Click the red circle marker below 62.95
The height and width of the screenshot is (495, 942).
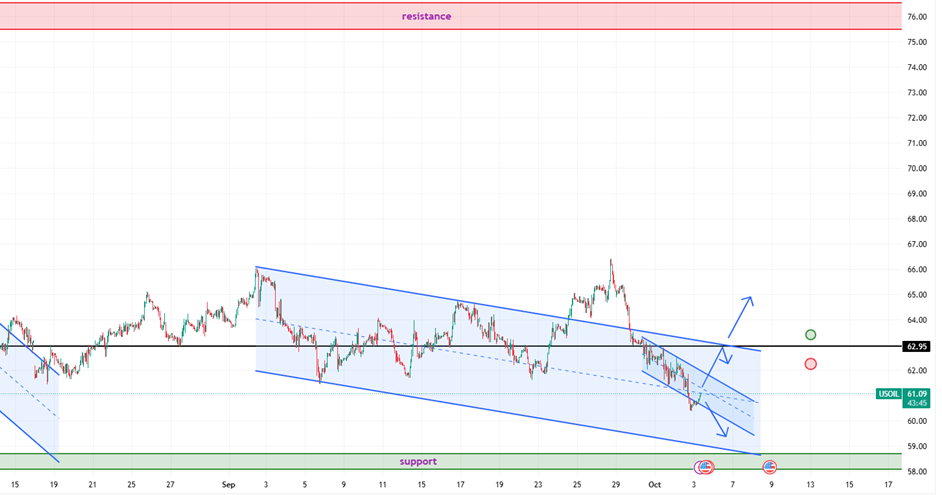(810, 364)
